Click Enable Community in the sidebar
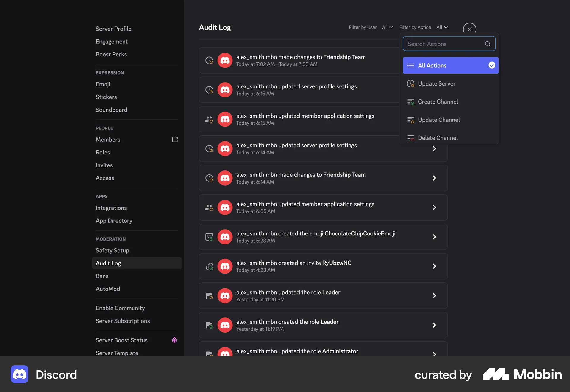This screenshot has width=570, height=392. (120, 308)
